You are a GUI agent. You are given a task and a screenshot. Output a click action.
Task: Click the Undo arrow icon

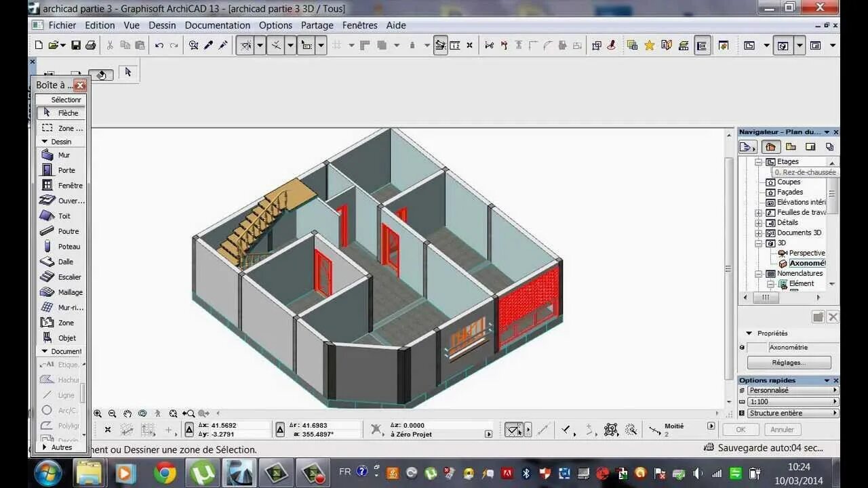(x=159, y=45)
